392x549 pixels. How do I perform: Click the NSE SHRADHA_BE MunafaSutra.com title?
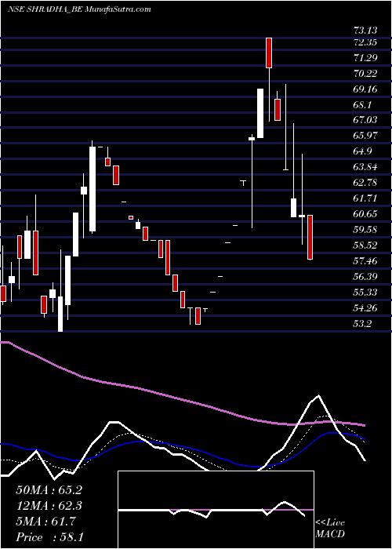pyautogui.click(x=79, y=9)
